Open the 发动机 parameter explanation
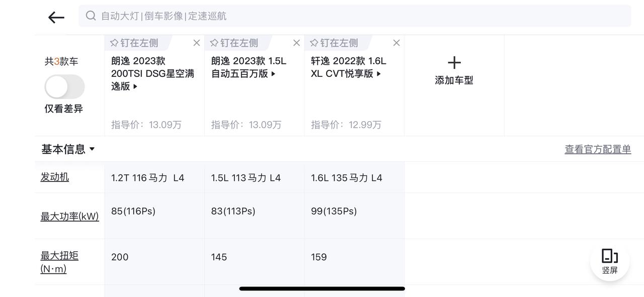The height and width of the screenshot is (297, 644). click(x=55, y=177)
